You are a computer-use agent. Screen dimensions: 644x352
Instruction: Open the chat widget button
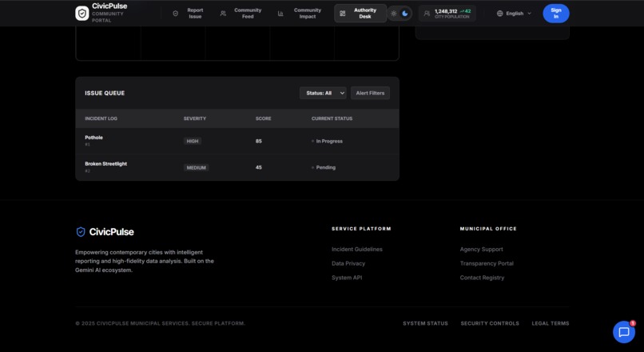[x=624, y=332]
